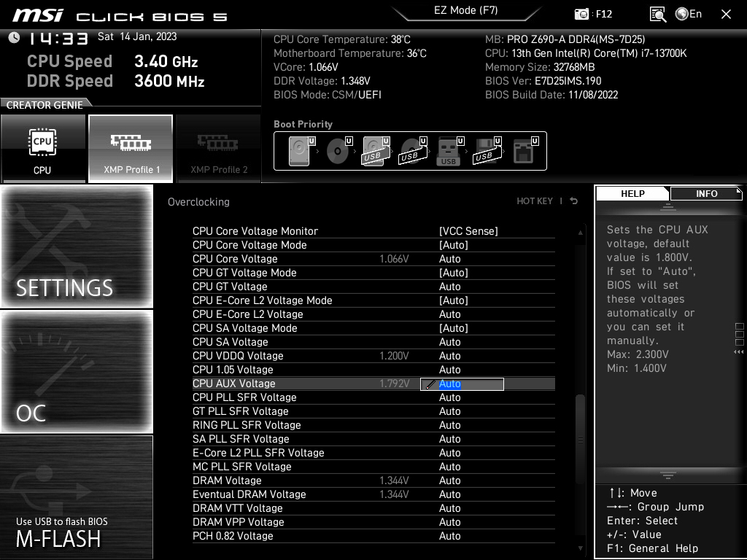Image resolution: width=747 pixels, height=560 pixels.
Task: Select the CPU 1.05 Voltage row
Action: [x=373, y=369]
